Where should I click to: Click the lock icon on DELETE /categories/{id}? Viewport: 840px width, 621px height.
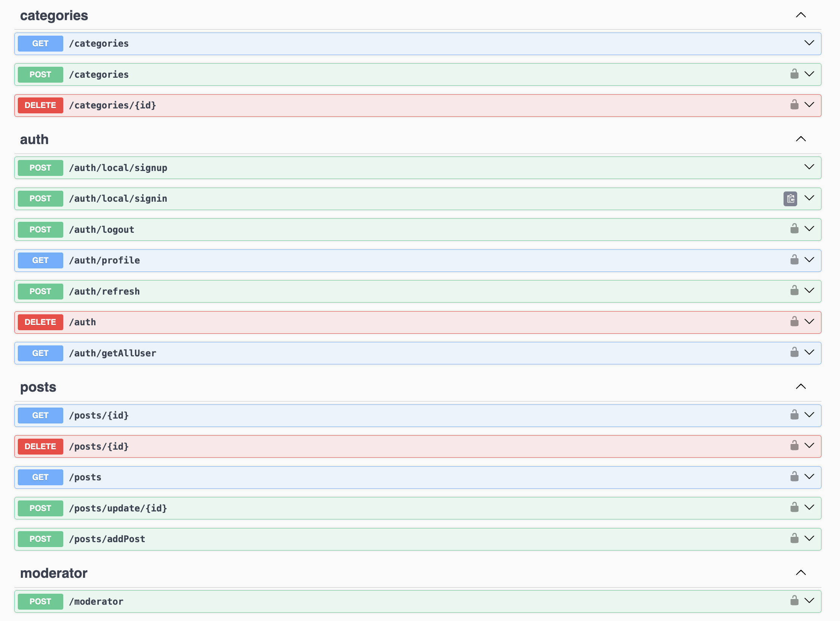794,105
